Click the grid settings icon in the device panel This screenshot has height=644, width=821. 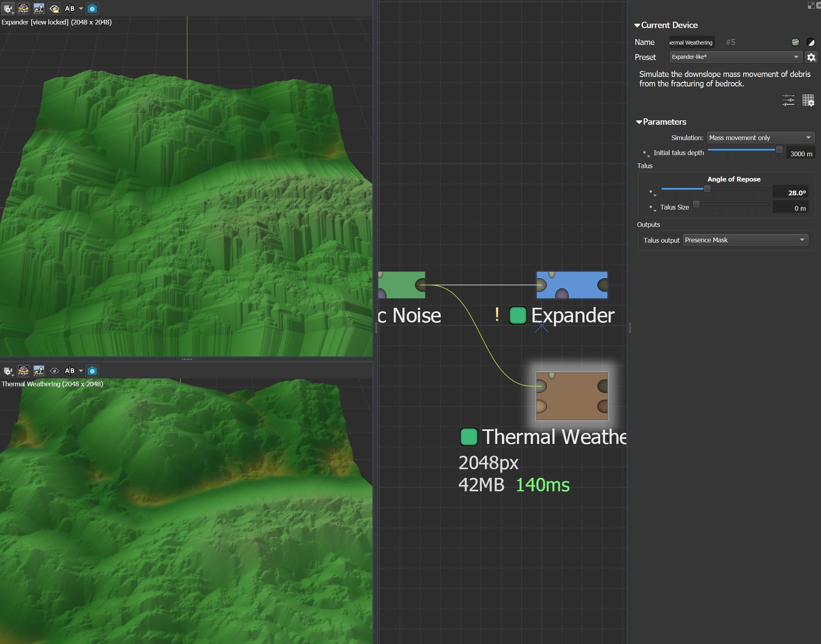808,100
